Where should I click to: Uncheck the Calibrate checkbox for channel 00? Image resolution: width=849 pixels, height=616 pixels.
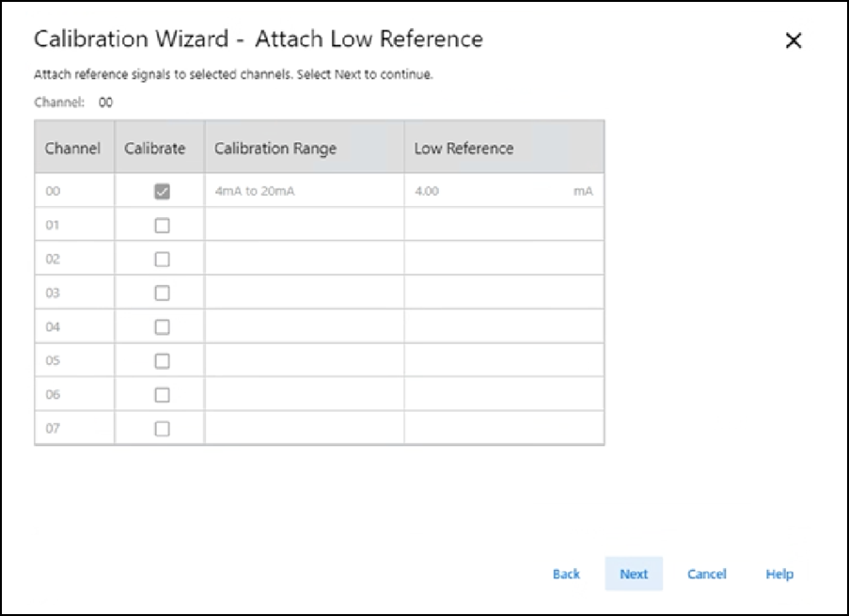(162, 192)
